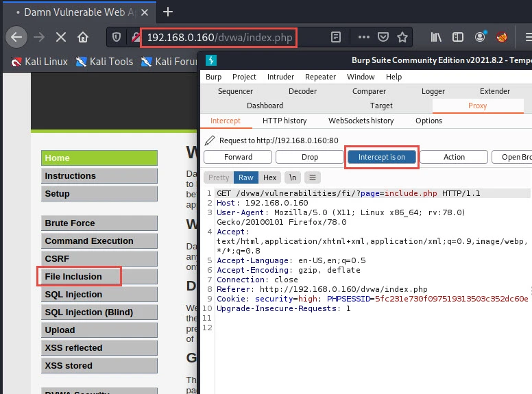The width and height of the screenshot is (532, 394).
Task: Select the Proxy tab
Action: 478,106
